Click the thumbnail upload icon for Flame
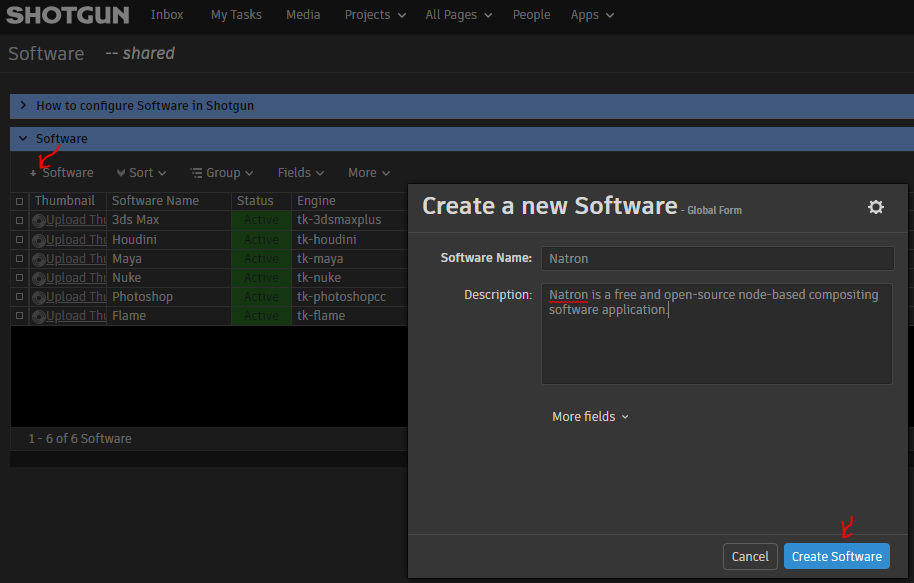 click(x=39, y=317)
